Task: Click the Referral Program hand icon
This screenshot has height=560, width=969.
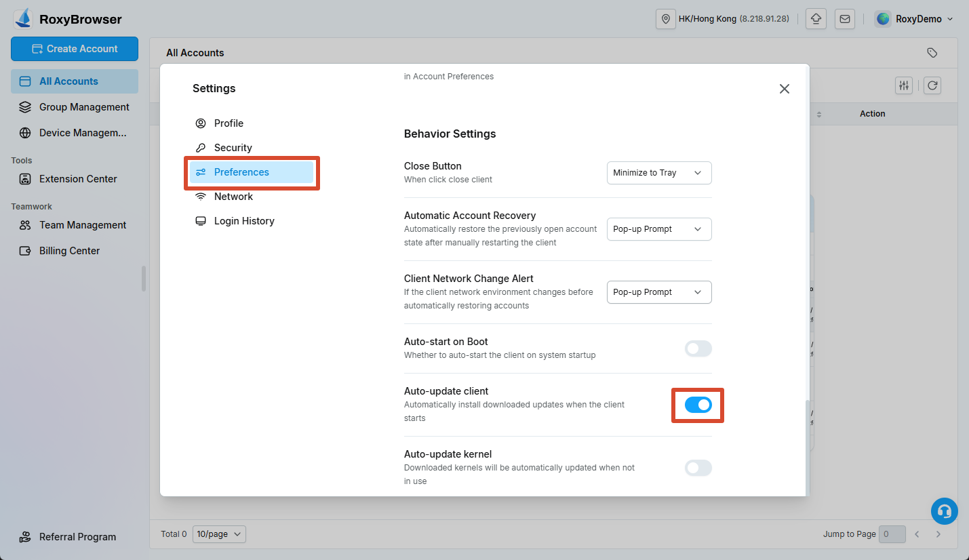Action: point(25,537)
